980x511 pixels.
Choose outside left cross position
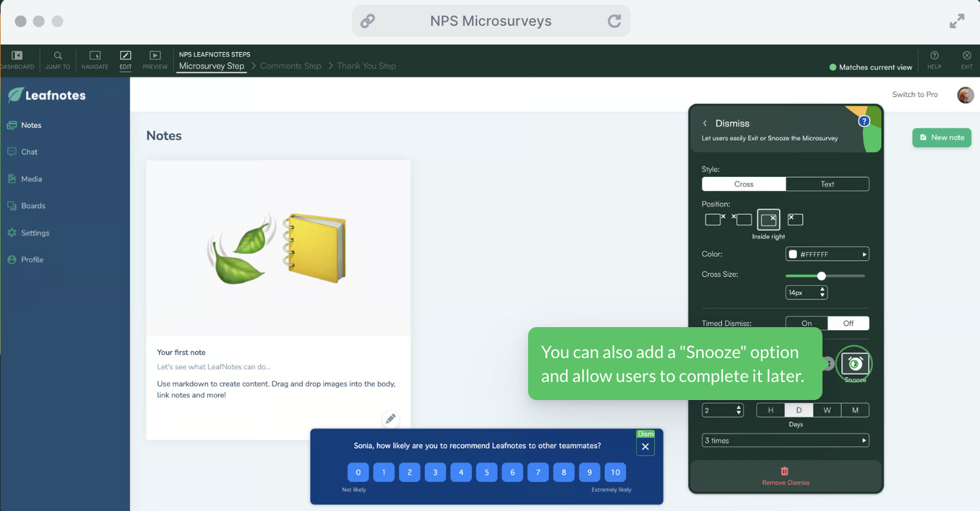742,219
